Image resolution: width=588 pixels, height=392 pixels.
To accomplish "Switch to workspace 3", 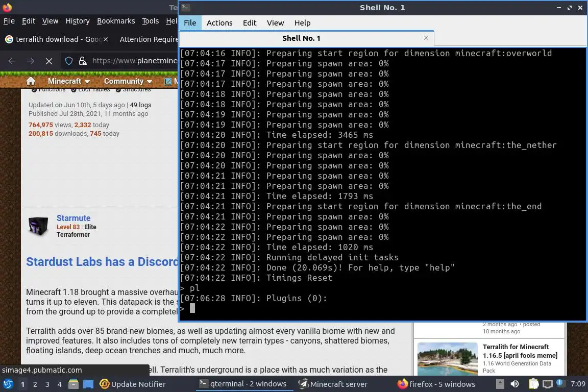I will click(47, 384).
